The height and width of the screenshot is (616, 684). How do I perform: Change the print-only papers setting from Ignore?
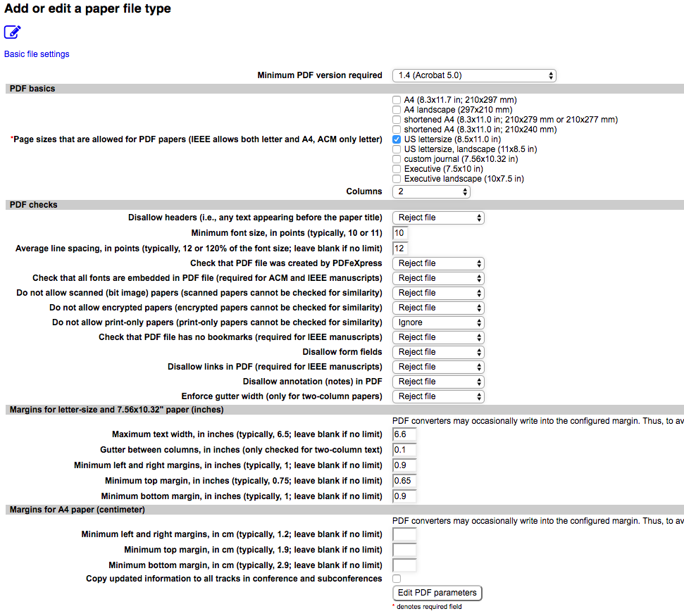pyautogui.click(x=438, y=322)
